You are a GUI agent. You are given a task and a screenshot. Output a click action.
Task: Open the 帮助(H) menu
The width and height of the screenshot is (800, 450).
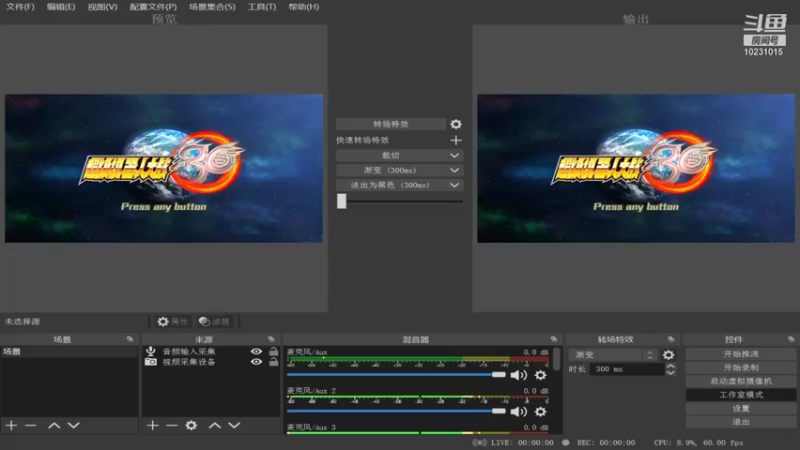(304, 7)
